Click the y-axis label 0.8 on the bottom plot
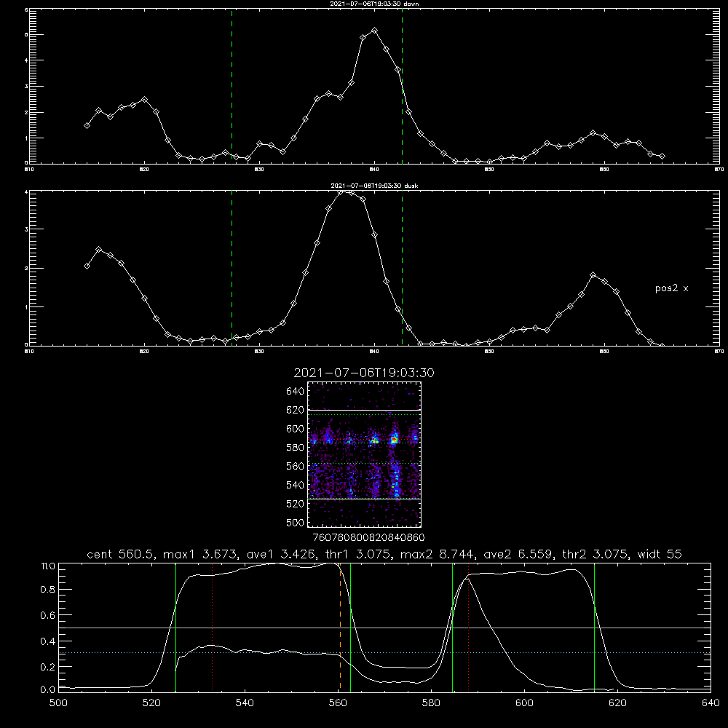Image resolution: width=728 pixels, height=728 pixels. [x=48, y=590]
